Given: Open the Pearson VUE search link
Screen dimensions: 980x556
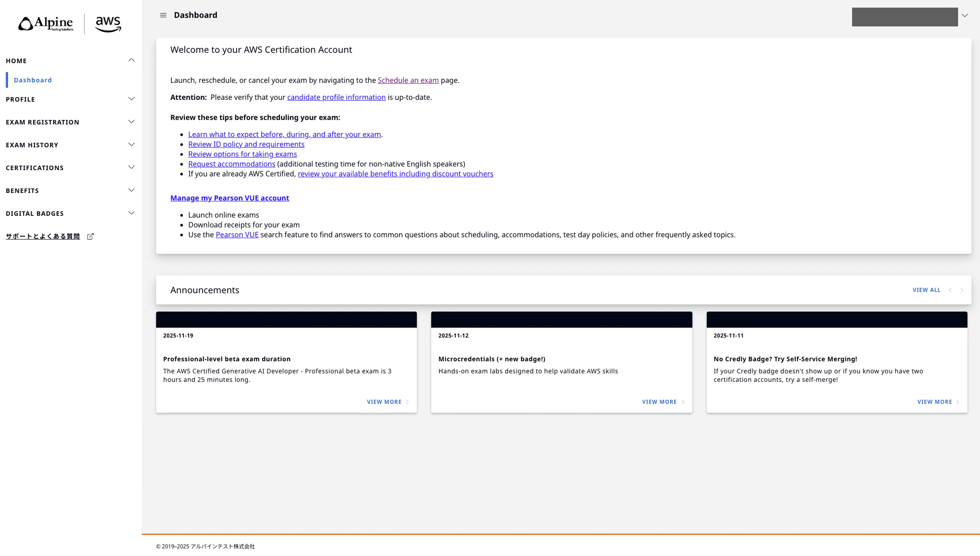Looking at the screenshot, I should click(237, 235).
